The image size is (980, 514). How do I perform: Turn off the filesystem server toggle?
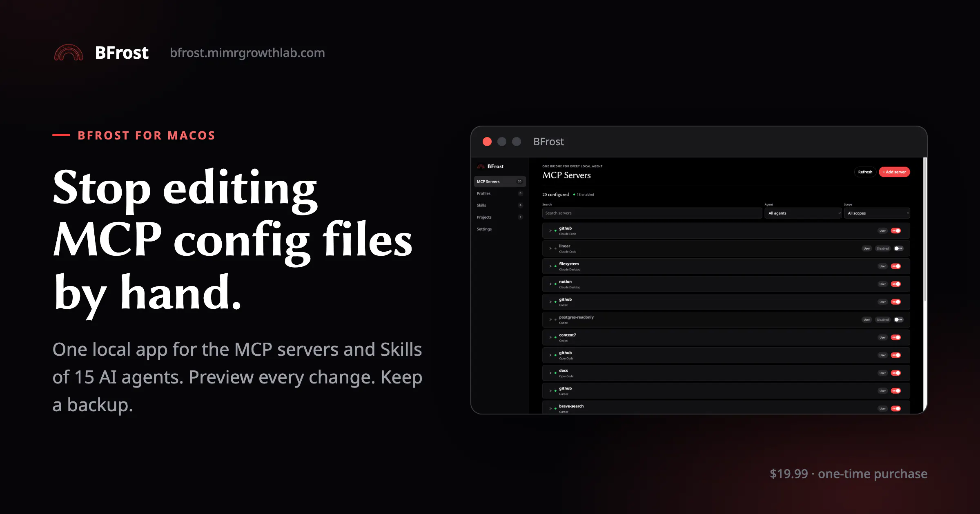(x=896, y=266)
